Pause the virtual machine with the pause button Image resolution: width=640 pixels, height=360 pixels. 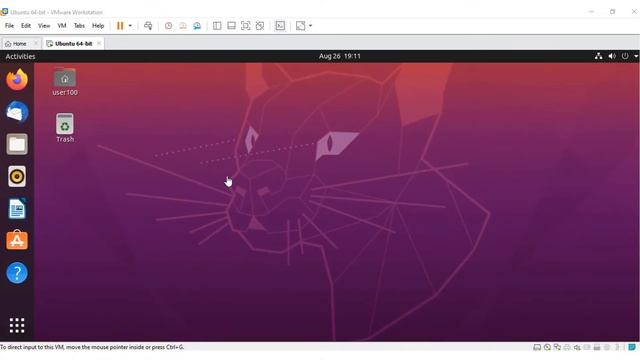click(x=120, y=26)
